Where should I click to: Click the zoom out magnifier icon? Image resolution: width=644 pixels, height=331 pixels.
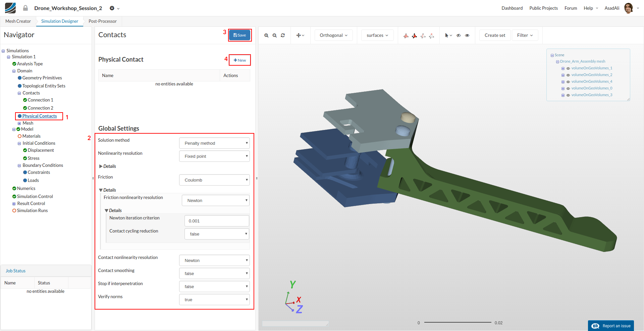[274, 36]
